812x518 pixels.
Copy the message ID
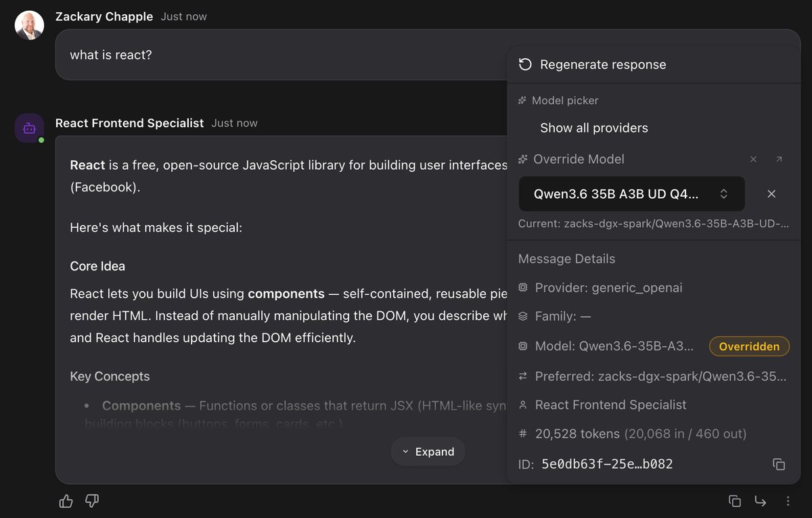(779, 464)
